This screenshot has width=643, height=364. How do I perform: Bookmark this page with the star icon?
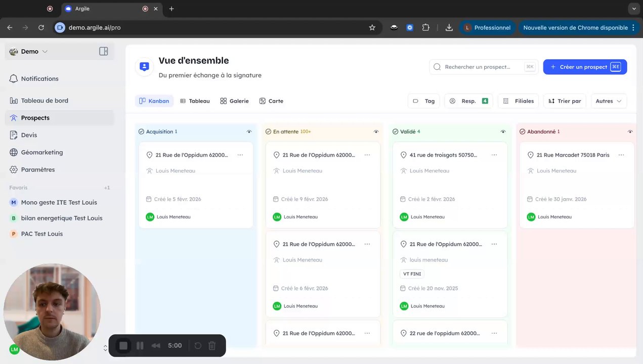pos(372,28)
